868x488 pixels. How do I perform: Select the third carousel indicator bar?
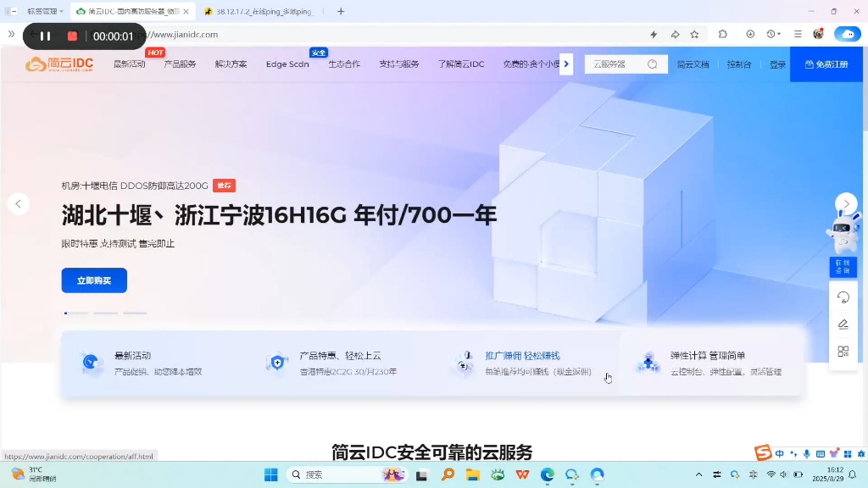[135, 313]
